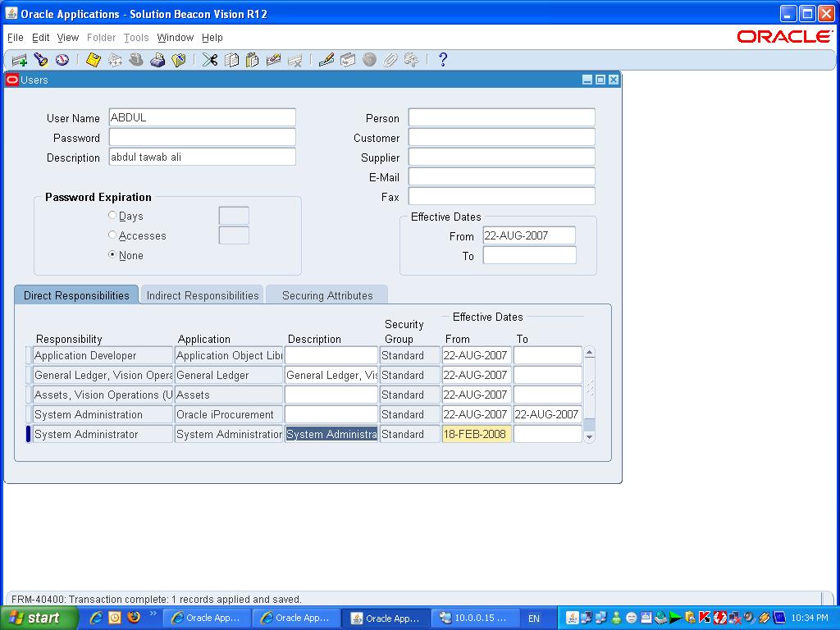Image resolution: width=840 pixels, height=630 pixels.
Task: Switch to Indirect Responsibilities tab
Action: click(x=203, y=295)
